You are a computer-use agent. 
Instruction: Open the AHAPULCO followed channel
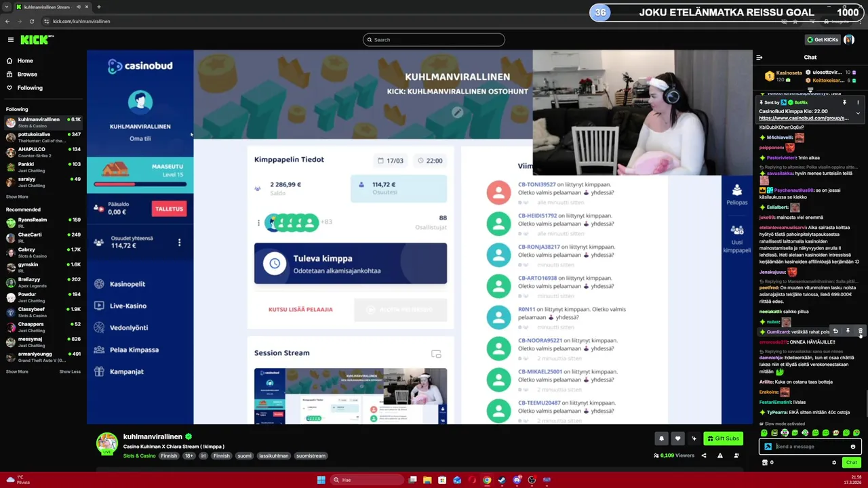[43, 152]
